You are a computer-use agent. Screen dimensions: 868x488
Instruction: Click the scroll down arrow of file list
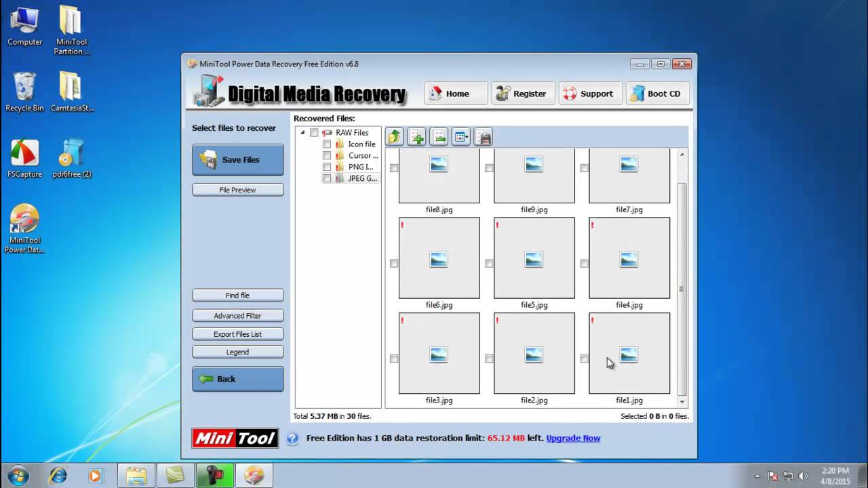click(682, 402)
